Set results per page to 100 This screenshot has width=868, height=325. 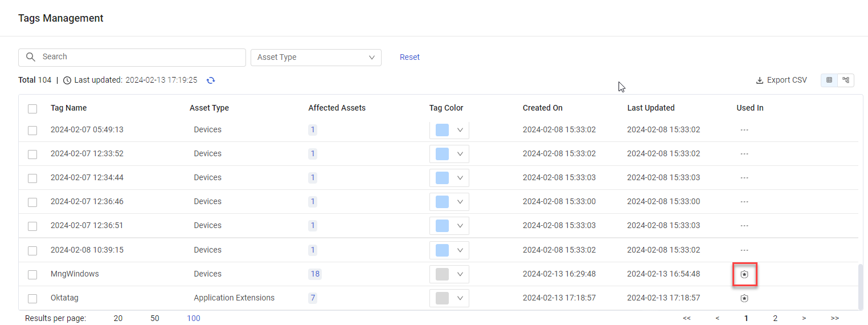click(194, 318)
